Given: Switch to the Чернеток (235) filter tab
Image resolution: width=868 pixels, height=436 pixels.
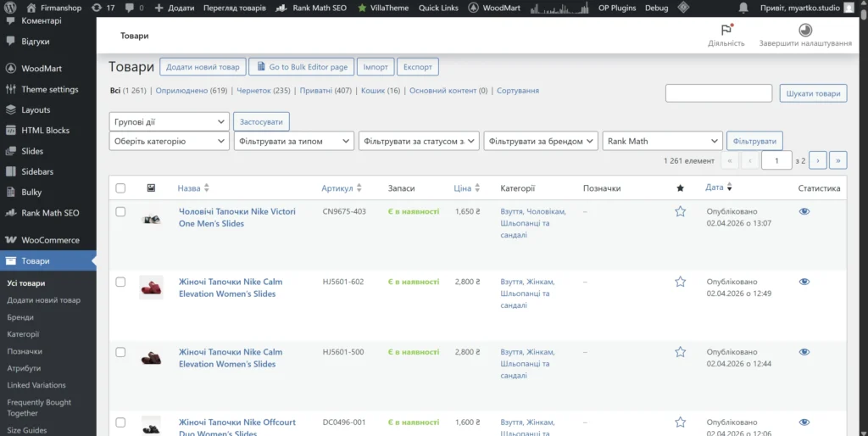Looking at the screenshot, I should coord(263,91).
